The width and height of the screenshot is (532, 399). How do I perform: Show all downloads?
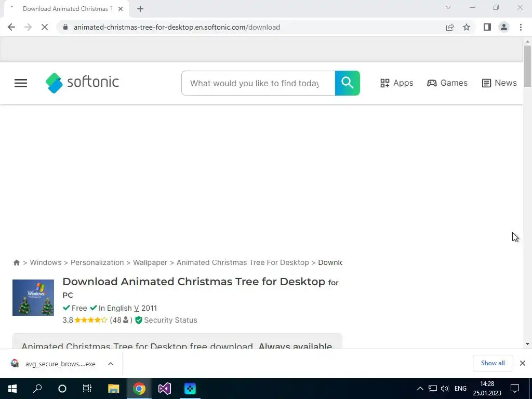(x=493, y=363)
